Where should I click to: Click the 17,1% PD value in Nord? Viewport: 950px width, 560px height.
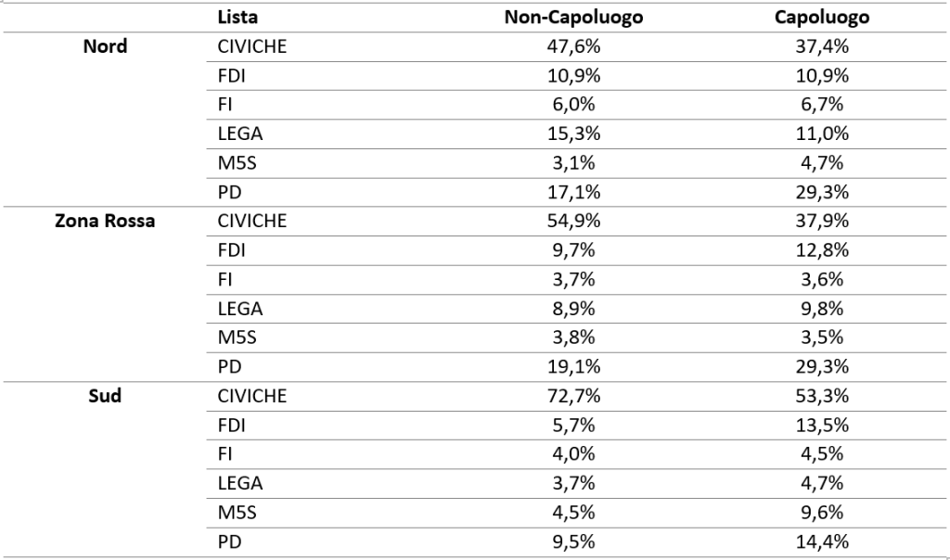pyautogui.click(x=573, y=193)
